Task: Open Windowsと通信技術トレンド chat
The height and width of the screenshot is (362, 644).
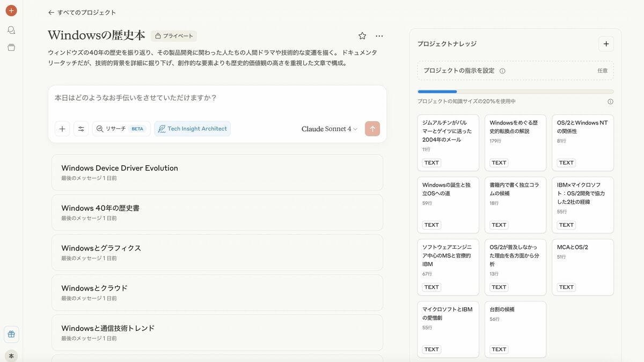Action: point(217,333)
